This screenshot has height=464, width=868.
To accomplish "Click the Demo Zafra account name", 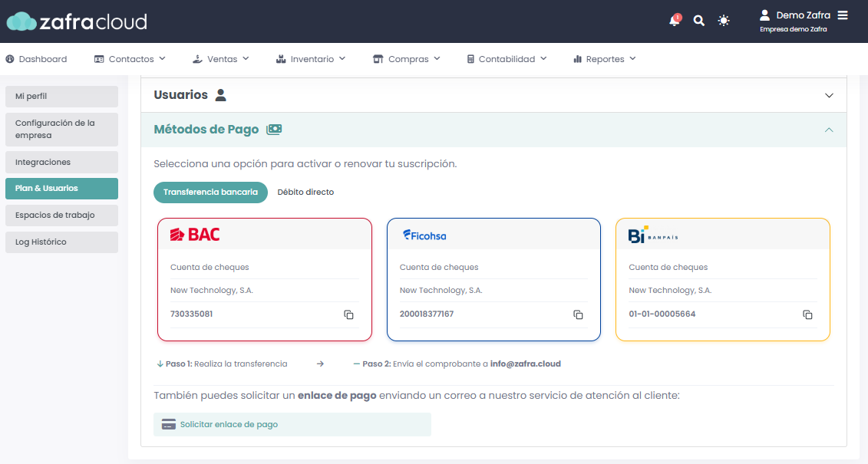I will [x=804, y=15].
